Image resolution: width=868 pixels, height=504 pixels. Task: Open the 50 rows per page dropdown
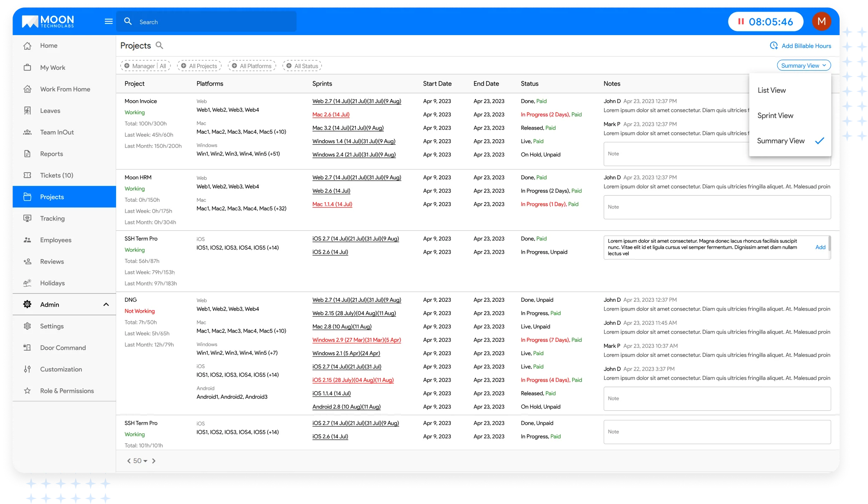pyautogui.click(x=140, y=461)
